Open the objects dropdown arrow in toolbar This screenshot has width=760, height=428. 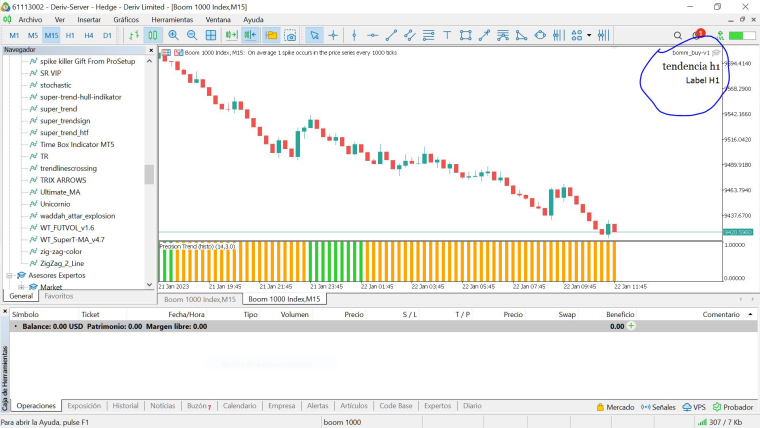[x=589, y=35]
